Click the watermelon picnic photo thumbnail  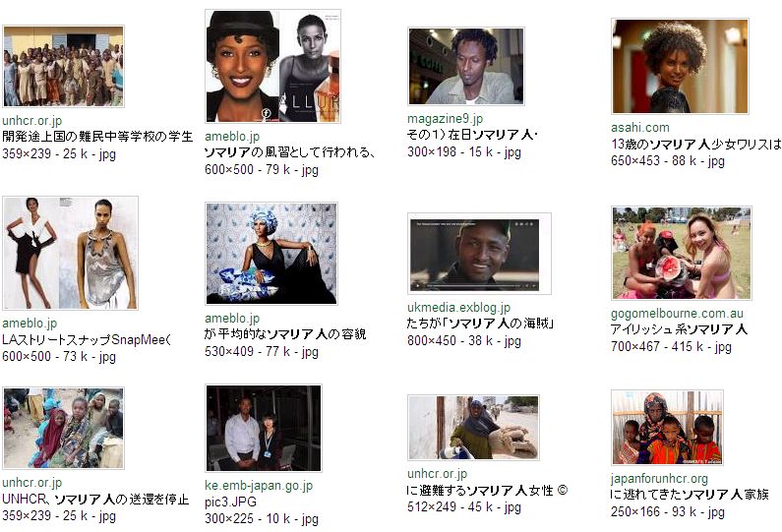tap(682, 254)
